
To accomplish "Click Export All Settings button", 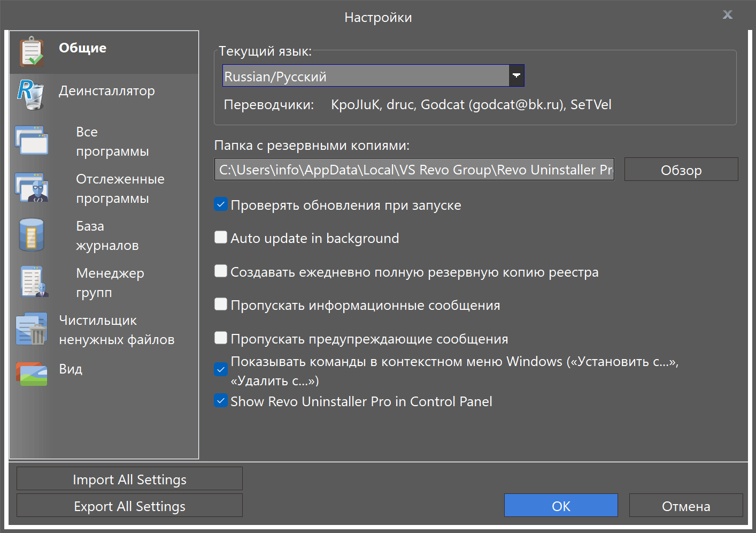I will 129,506.
